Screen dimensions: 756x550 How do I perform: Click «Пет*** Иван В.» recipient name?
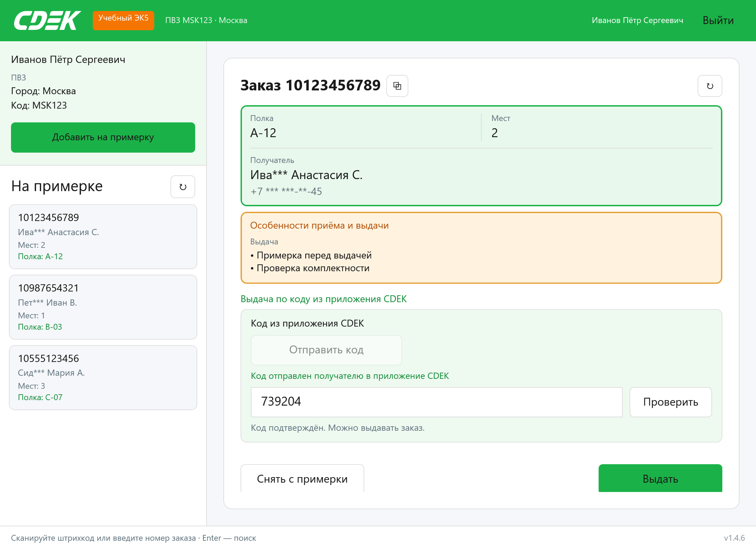click(x=47, y=302)
